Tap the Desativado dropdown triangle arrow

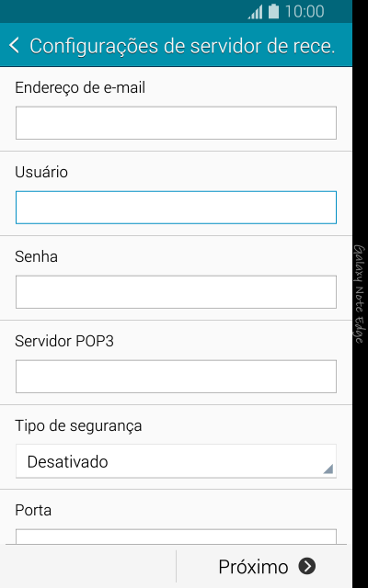328,469
